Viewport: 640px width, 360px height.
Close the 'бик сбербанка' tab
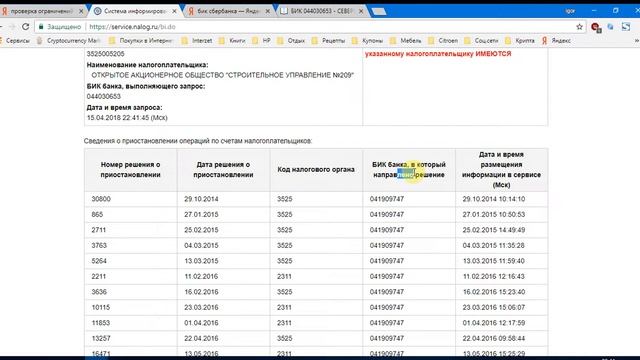[x=268, y=11]
